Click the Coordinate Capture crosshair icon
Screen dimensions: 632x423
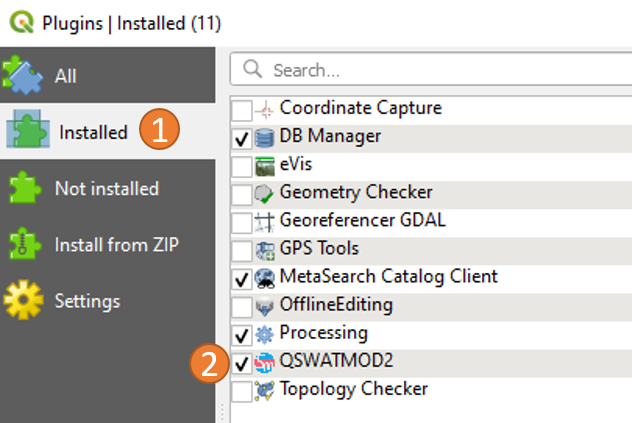click(x=265, y=110)
